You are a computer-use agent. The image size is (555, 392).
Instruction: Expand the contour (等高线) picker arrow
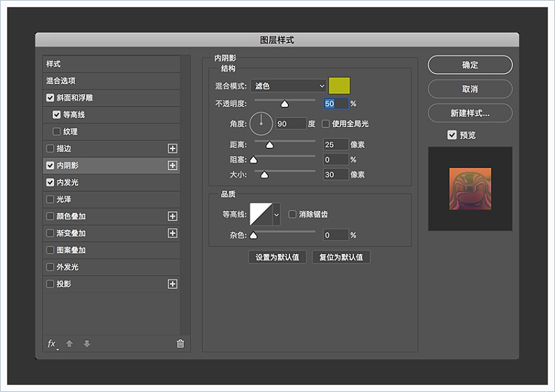point(277,215)
